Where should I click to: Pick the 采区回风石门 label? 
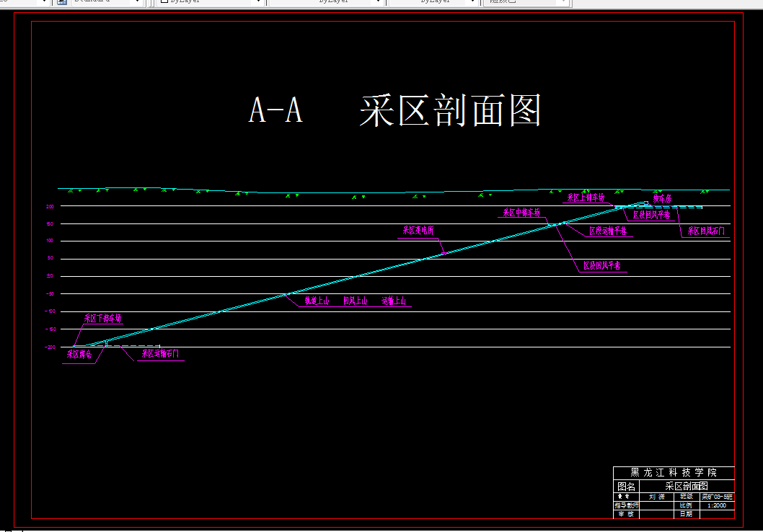coord(705,231)
